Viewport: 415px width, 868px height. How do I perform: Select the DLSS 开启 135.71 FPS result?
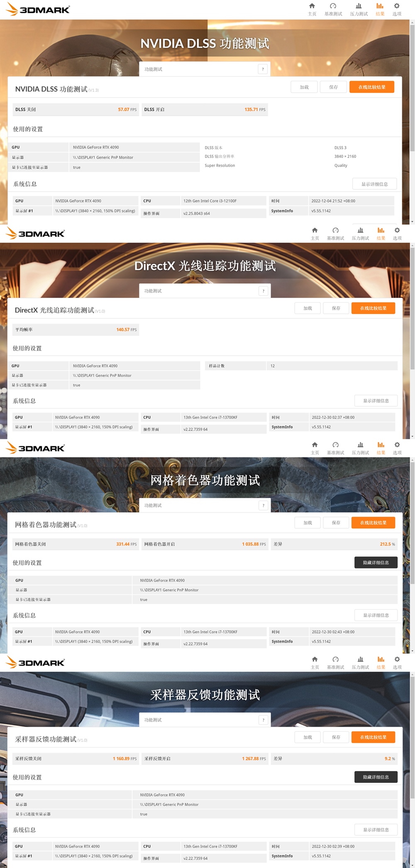[205, 109]
